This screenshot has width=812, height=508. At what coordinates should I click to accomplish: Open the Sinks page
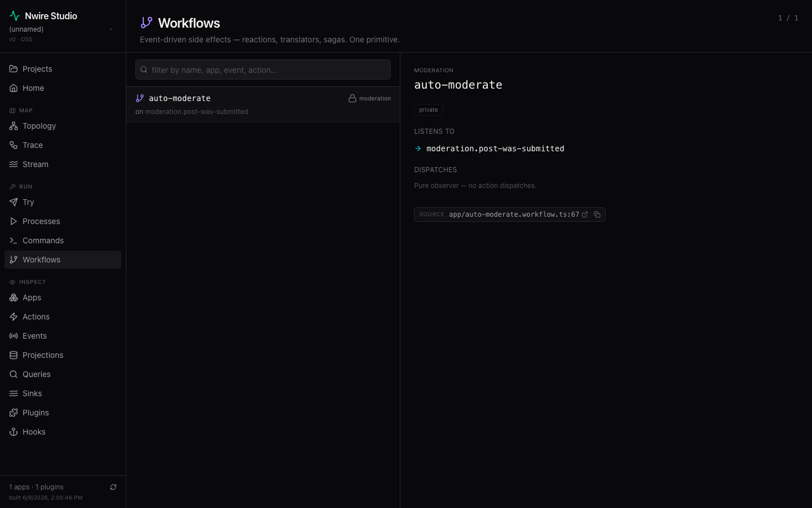pos(63,393)
